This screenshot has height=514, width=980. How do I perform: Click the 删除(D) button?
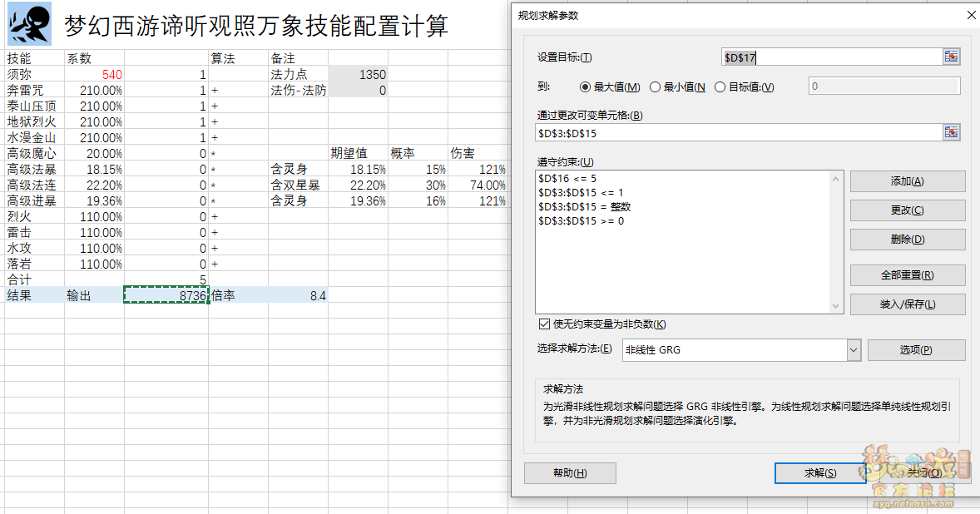click(908, 240)
